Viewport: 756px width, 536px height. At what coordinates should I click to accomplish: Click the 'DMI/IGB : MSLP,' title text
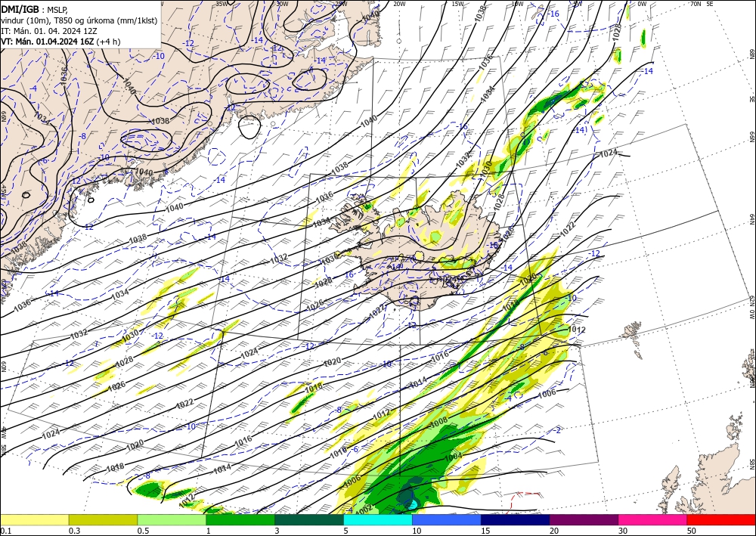pyautogui.click(x=34, y=9)
